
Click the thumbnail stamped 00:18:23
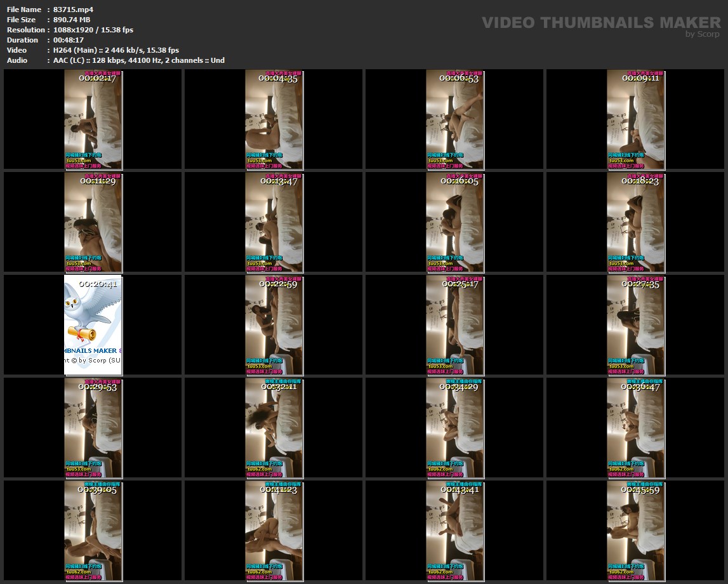pos(635,222)
